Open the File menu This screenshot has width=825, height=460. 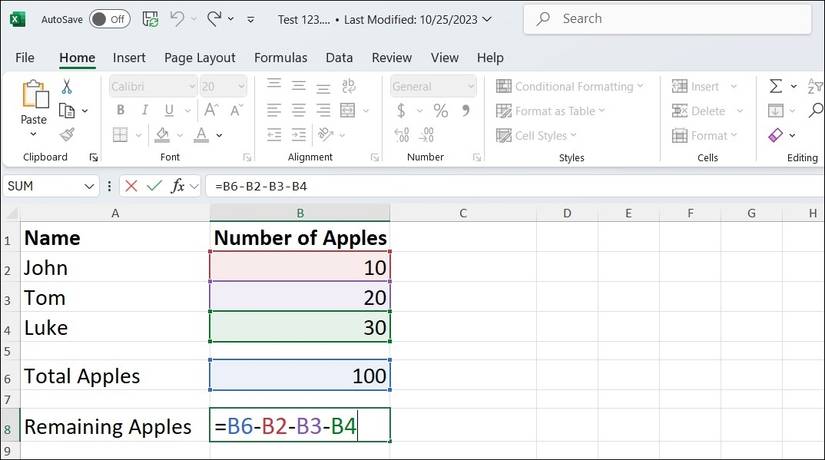(25, 58)
